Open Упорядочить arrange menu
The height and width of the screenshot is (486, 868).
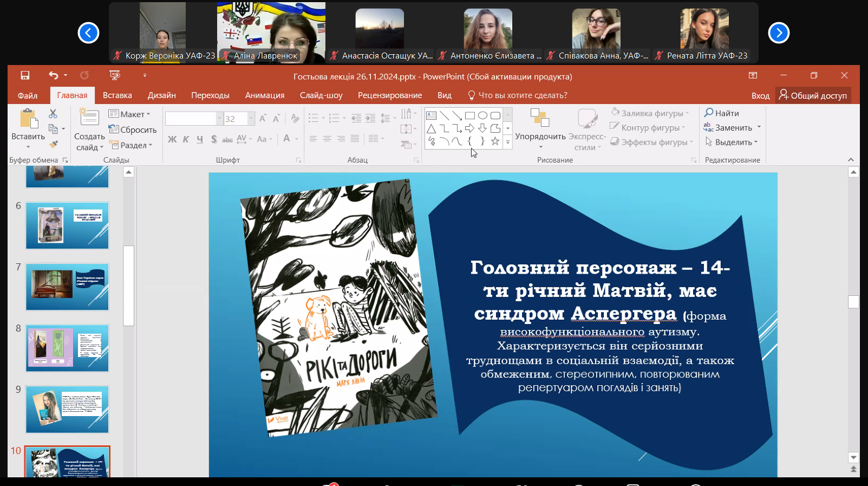(x=540, y=129)
